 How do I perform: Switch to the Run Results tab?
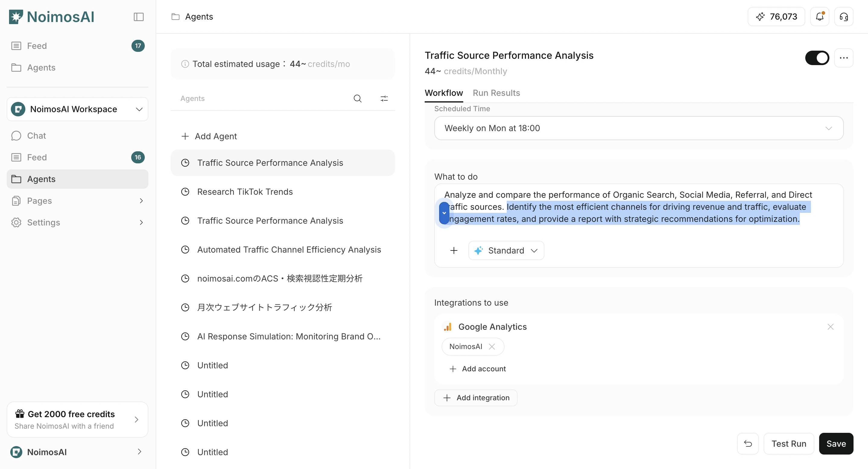[496, 93]
